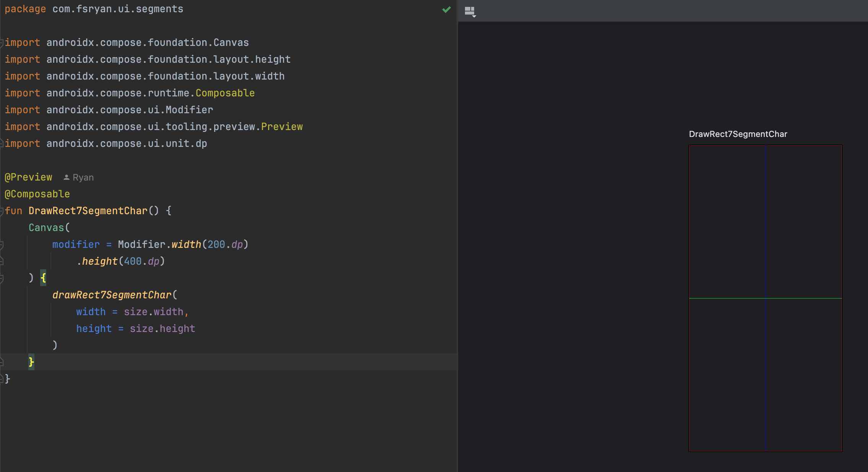Click the Canvas( composable call
Viewport: 868px width, 472px height.
click(49, 228)
